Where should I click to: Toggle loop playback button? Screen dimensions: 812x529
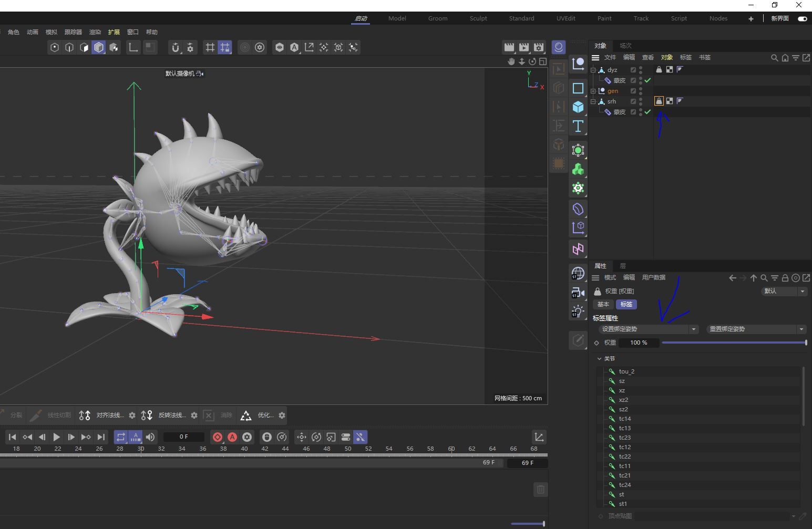121,437
